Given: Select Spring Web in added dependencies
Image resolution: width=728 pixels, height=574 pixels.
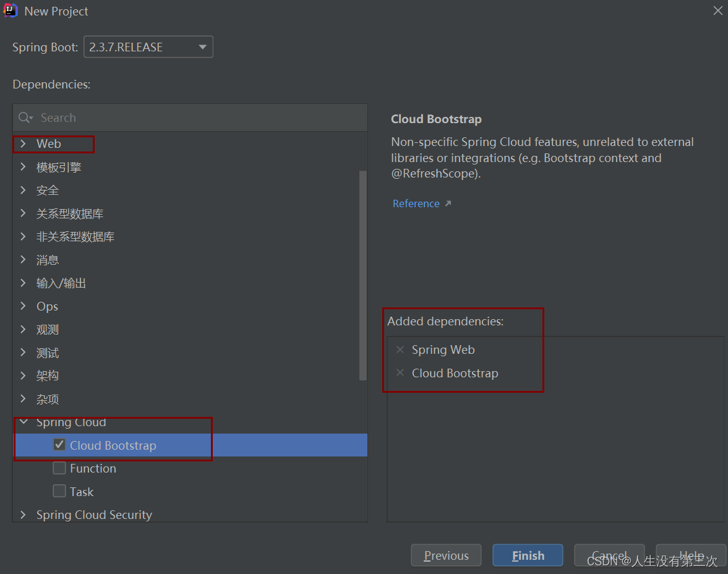Looking at the screenshot, I should [443, 349].
